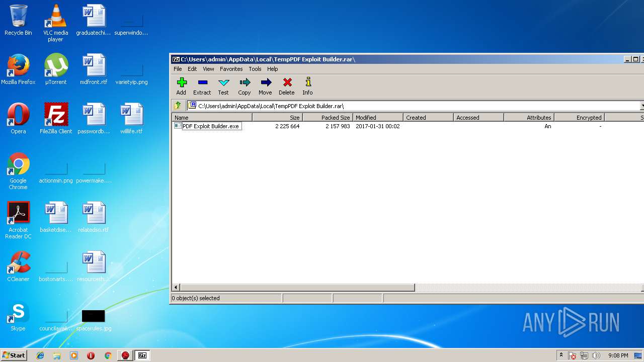The height and width of the screenshot is (362, 644).
Task: Click the Windows Start button
Action: tap(14, 355)
